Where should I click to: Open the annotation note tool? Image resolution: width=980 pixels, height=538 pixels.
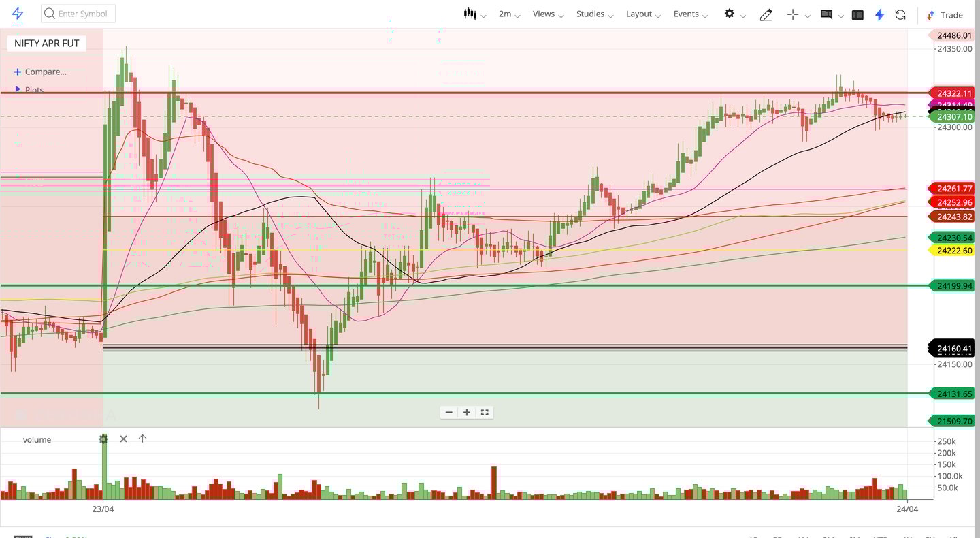point(826,14)
